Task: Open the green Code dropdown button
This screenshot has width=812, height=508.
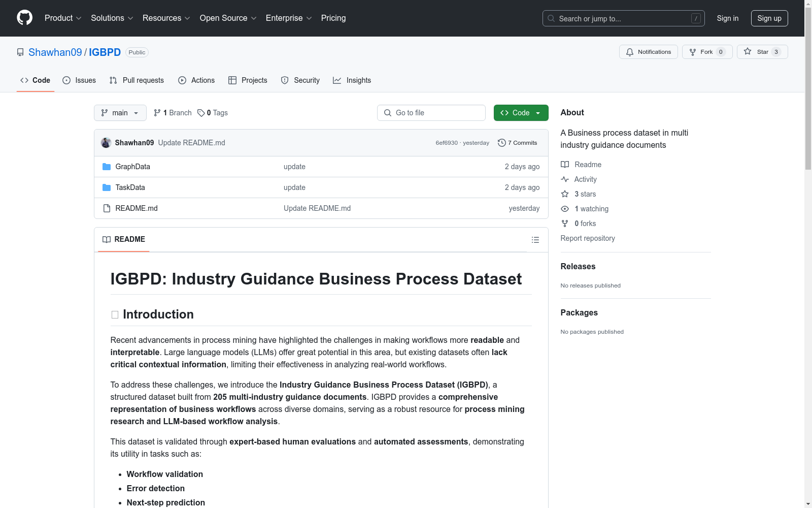Action: point(521,113)
